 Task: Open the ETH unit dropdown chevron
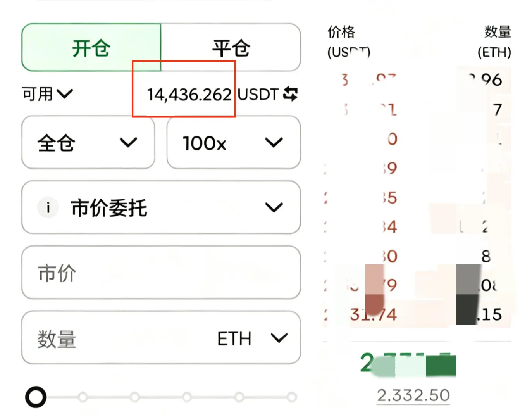point(279,338)
